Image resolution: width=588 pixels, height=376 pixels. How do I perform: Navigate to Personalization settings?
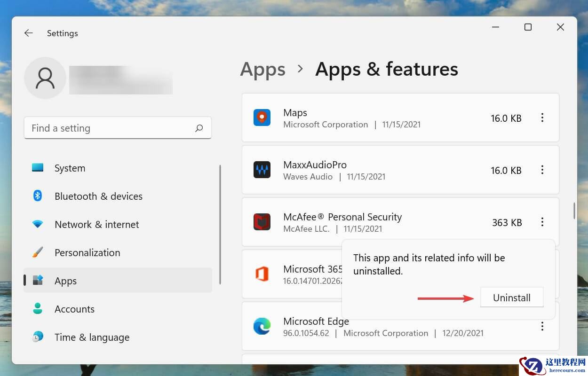[x=87, y=253]
